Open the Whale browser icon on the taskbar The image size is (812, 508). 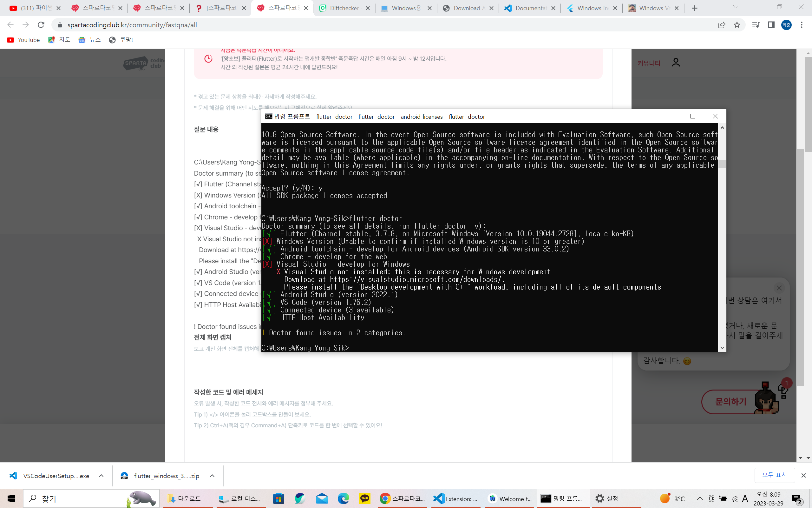coord(300,498)
